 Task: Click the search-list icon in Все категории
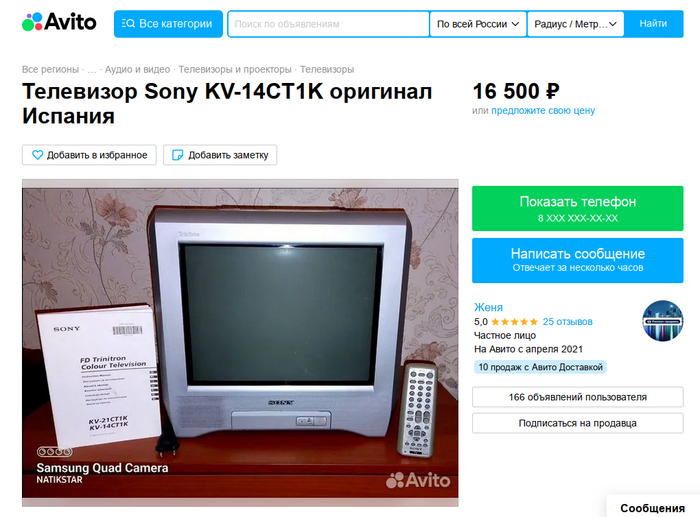click(128, 24)
